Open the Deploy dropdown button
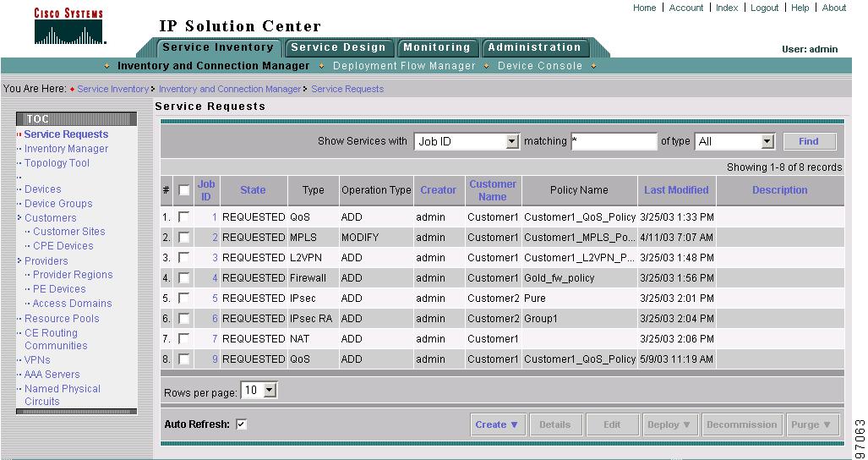Screen dimensions: 868x460 [670, 424]
